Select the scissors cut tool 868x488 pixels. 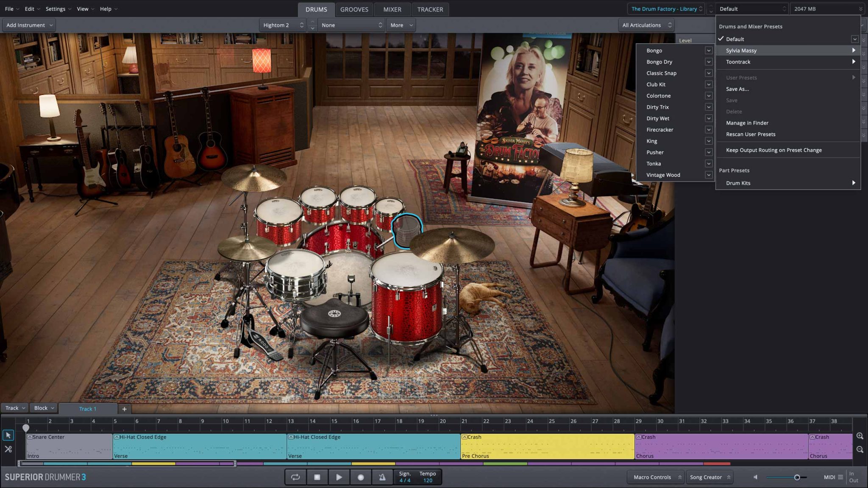[x=8, y=449]
